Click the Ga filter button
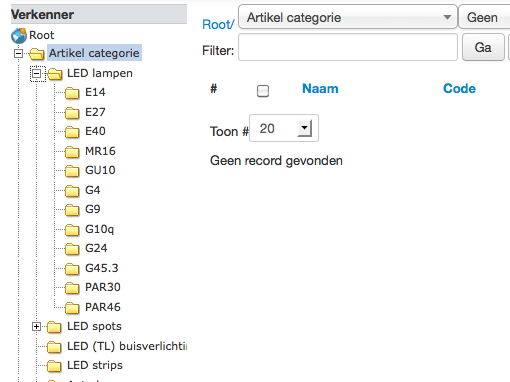The width and height of the screenshot is (510, 382). [x=483, y=47]
